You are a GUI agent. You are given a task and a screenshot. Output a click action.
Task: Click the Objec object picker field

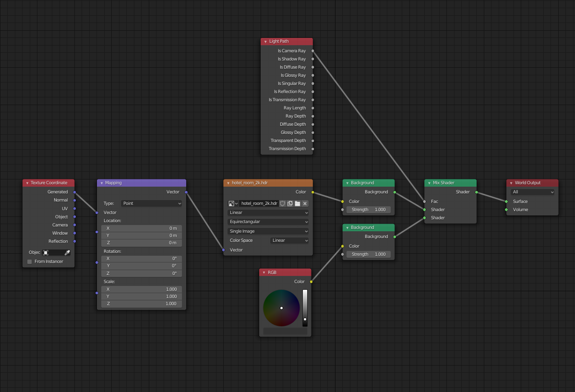[57, 253]
